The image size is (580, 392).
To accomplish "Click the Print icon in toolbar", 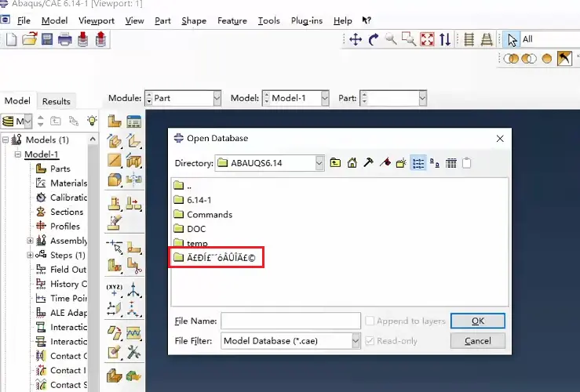I will [64, 39].
